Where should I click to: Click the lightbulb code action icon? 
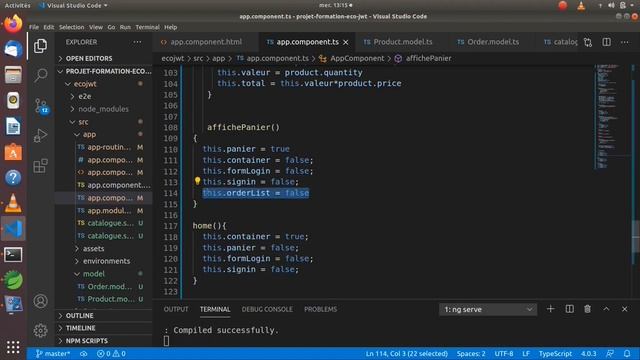coord(197,180)
